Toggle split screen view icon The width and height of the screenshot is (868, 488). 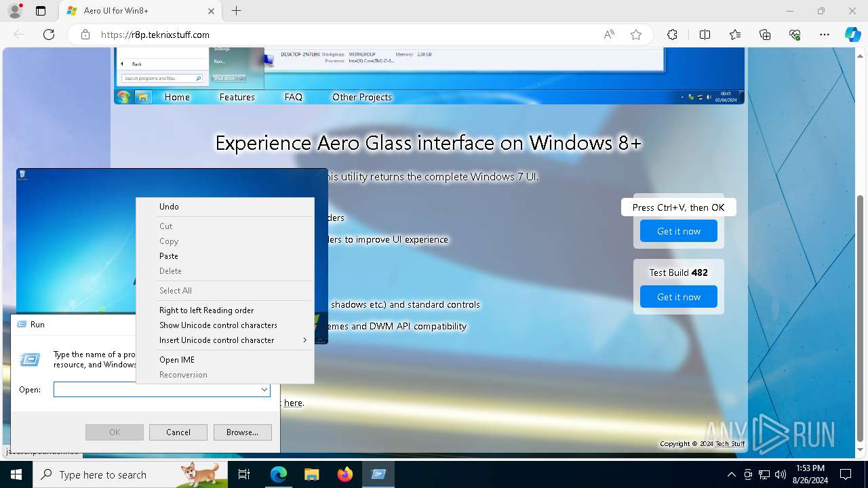tap(705, 35)
